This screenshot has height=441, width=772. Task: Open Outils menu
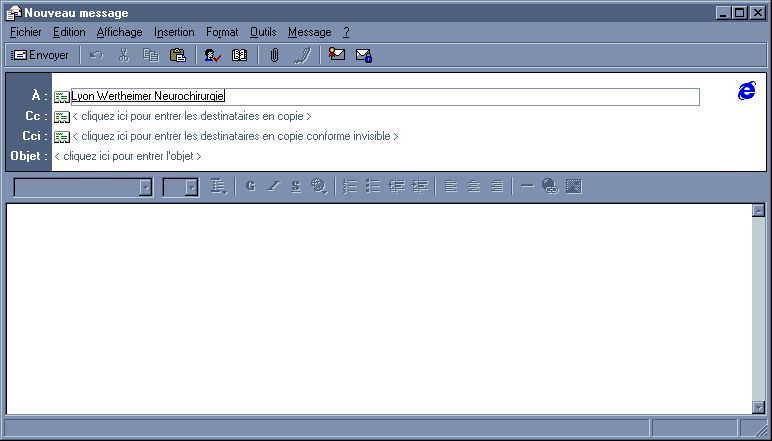point(263,32)
